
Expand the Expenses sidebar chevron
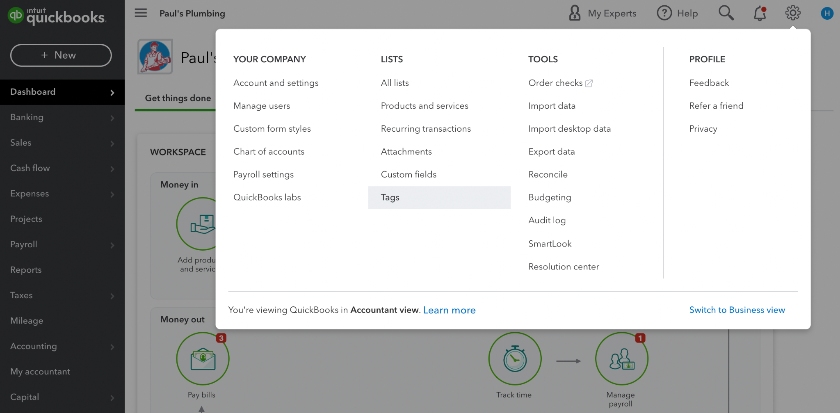(x=112, y=194)
